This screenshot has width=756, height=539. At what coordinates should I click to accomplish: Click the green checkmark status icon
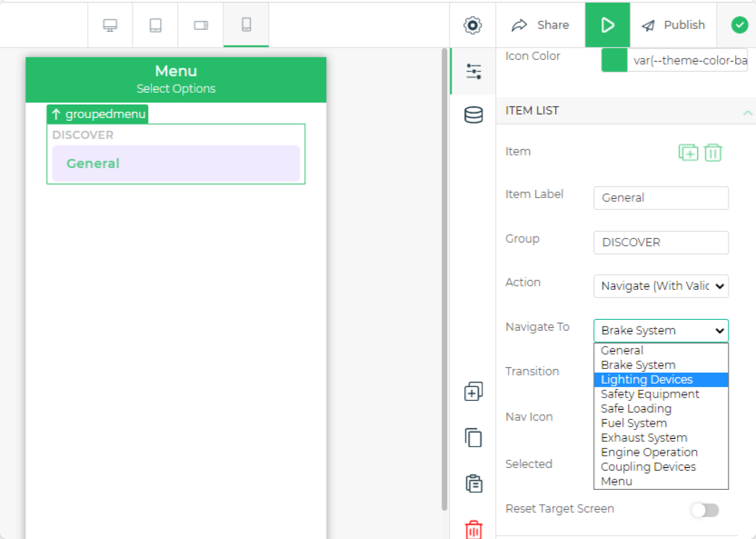pos(739,25)
